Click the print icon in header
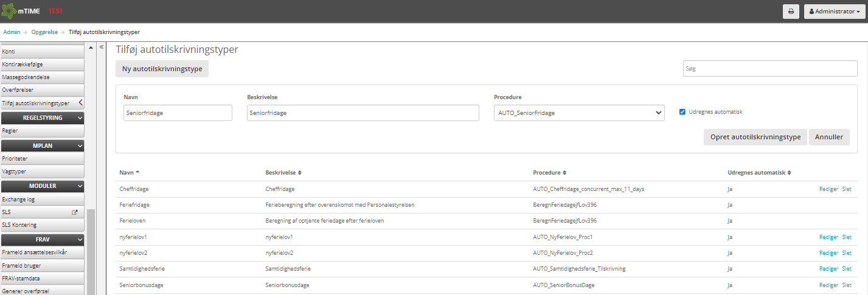The image size is (868, 295). [791, 12]
